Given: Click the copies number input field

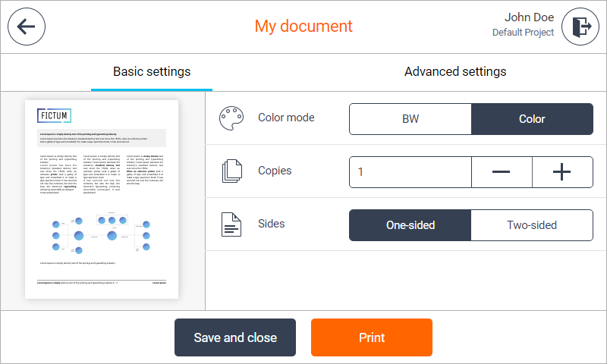Looking at the screenshot, I should point(410,172).
